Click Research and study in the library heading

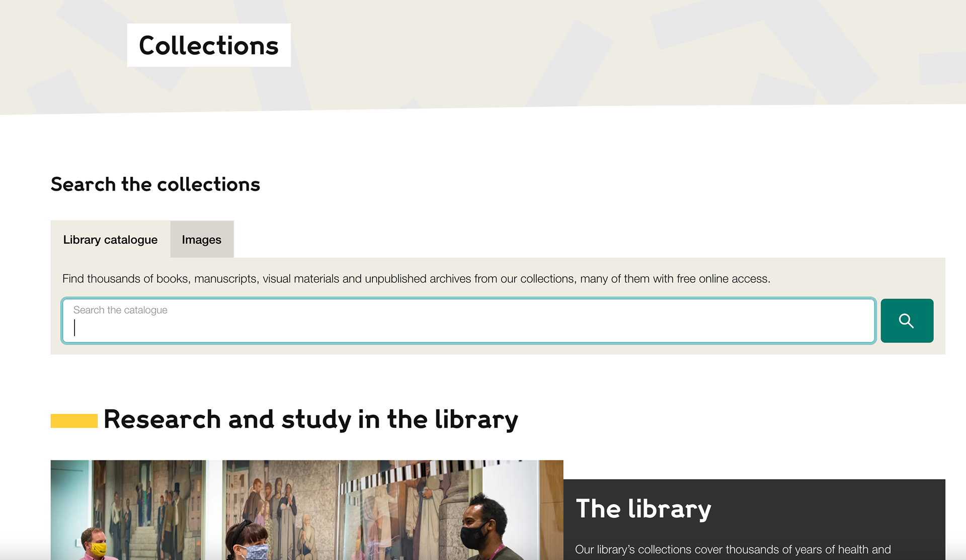310,419
